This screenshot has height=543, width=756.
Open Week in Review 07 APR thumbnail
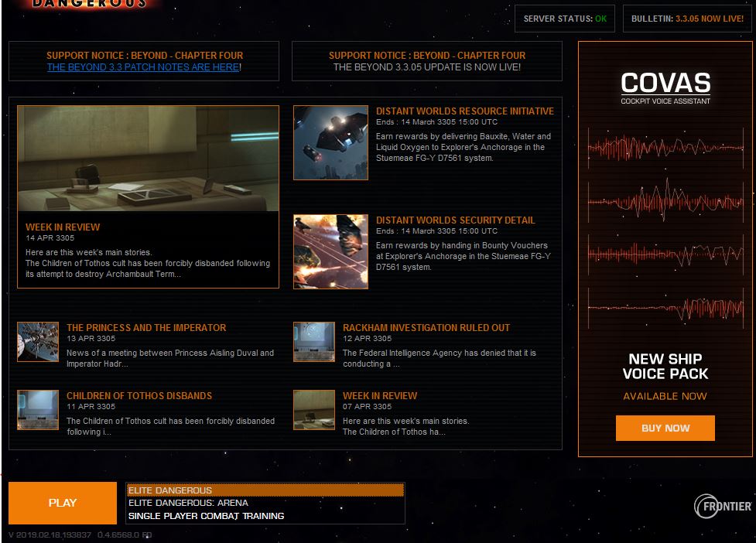click(314, 409)
